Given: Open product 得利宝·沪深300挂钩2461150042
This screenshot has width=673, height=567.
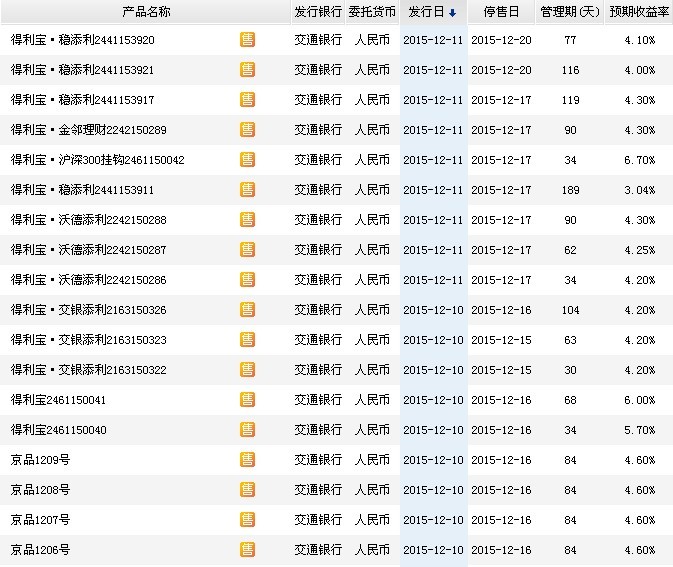Looking at the screenshot, I should pos(98,160).
